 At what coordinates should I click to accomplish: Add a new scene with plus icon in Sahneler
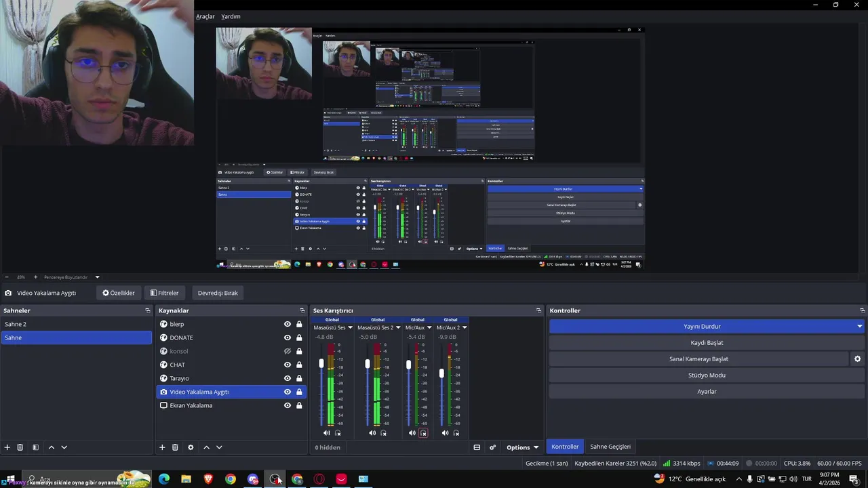pyautogui.click(x=7, y=447)
